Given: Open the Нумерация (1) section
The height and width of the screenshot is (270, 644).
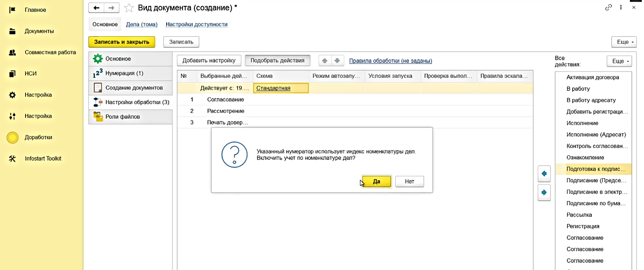Looking at the screenshot, I should [124, 73].
